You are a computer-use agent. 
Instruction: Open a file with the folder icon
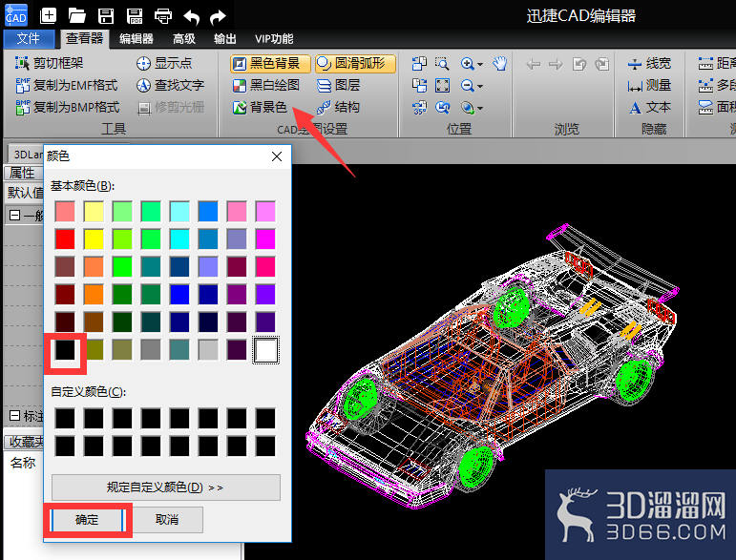pyautogui.click(x=76, y=16)
